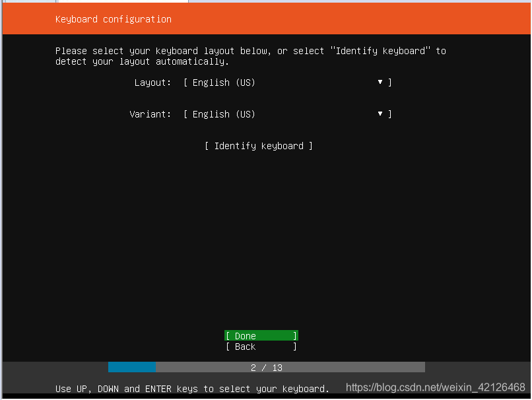Click the UP, DOWN and ENTER hint text

192,389
